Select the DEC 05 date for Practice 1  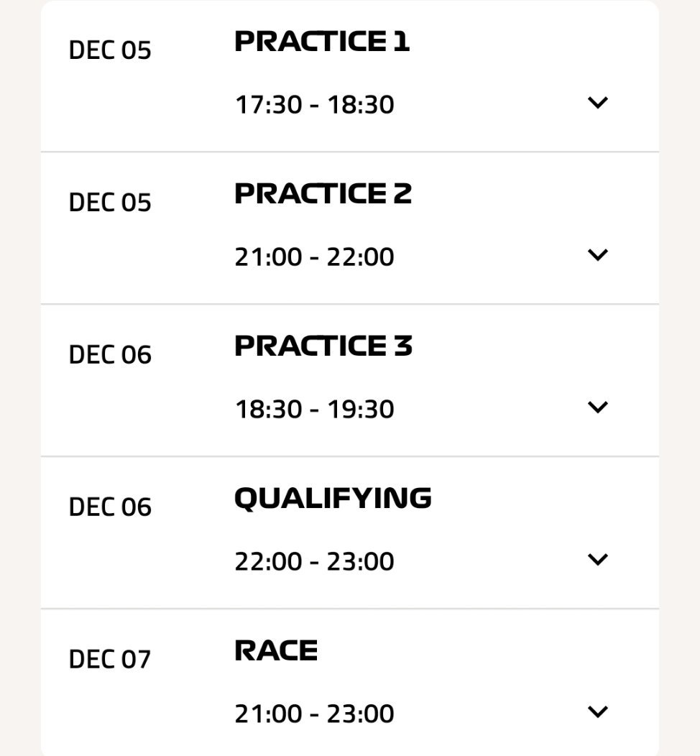coord(109,50)
